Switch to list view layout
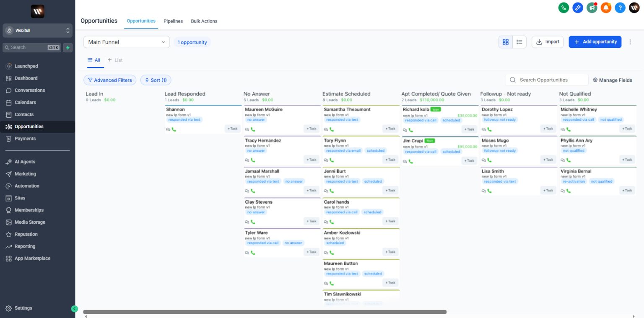Screen dimensions: 644x318 519,42
